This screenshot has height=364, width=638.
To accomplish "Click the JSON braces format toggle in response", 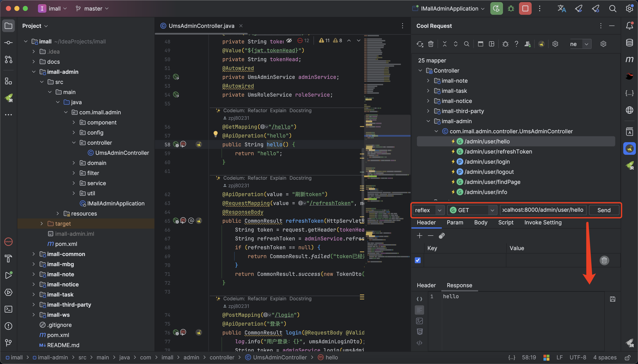I will click(x=419, y=299).
